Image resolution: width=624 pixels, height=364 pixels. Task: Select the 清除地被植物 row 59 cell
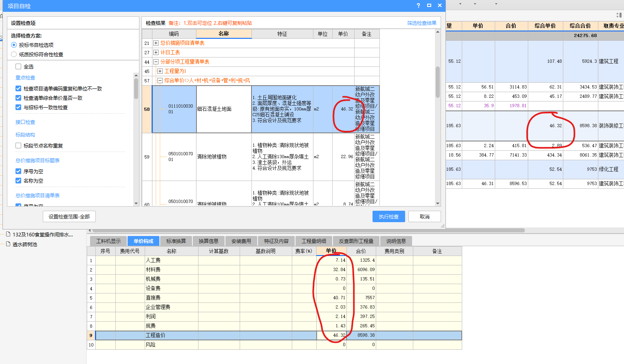(x=224, y=157)
